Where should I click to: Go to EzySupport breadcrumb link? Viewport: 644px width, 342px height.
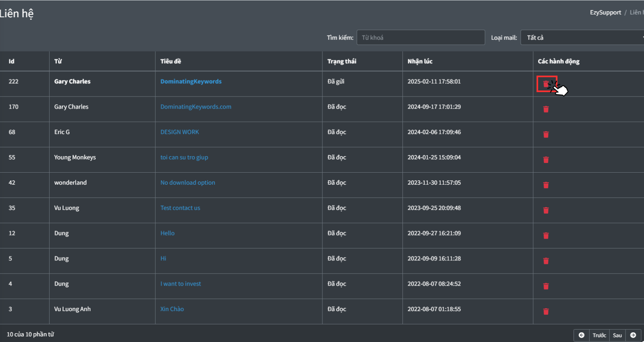coord(605,12)
